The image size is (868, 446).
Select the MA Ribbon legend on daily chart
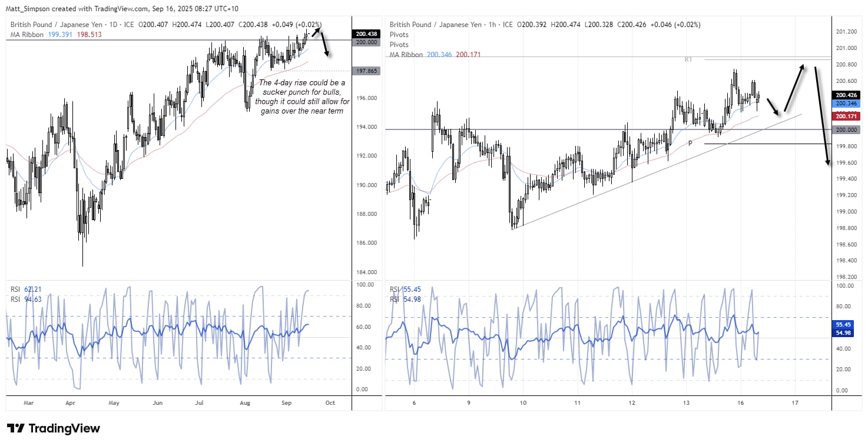26,35
